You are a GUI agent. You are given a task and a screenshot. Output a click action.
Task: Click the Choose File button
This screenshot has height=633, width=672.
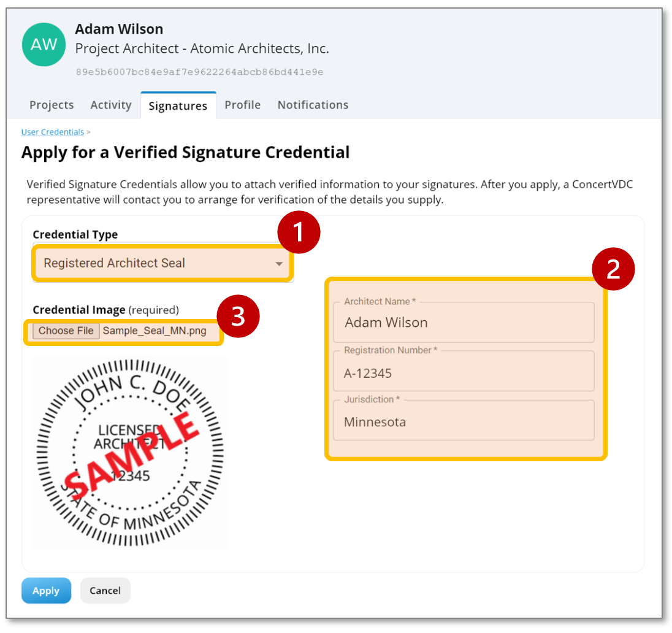click(66, 331)
